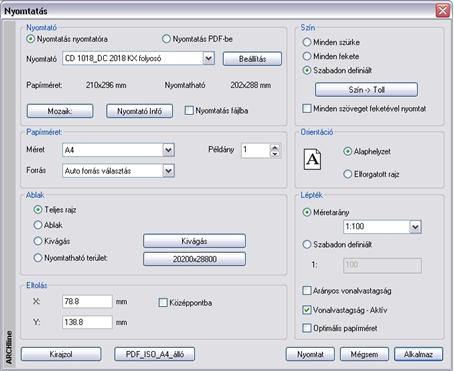Open the Forrás source dropdown
Viewport: 454px width, 371px height.
[168, 171]
